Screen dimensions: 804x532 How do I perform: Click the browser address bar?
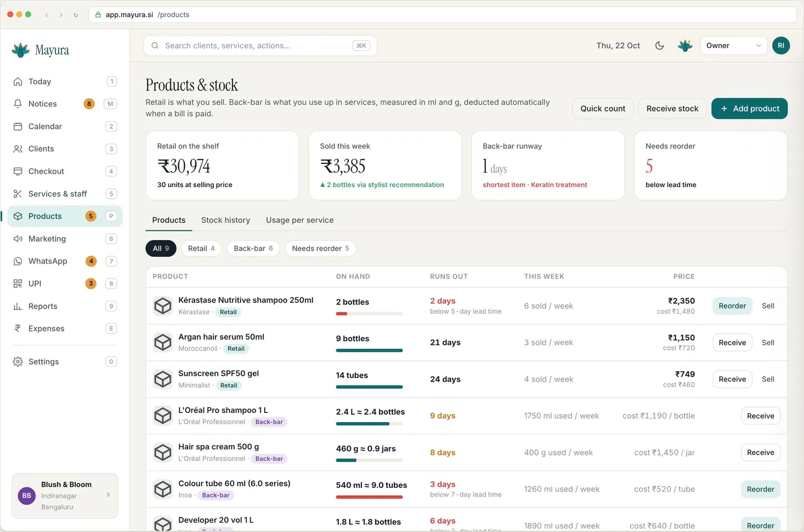point(442,15)
